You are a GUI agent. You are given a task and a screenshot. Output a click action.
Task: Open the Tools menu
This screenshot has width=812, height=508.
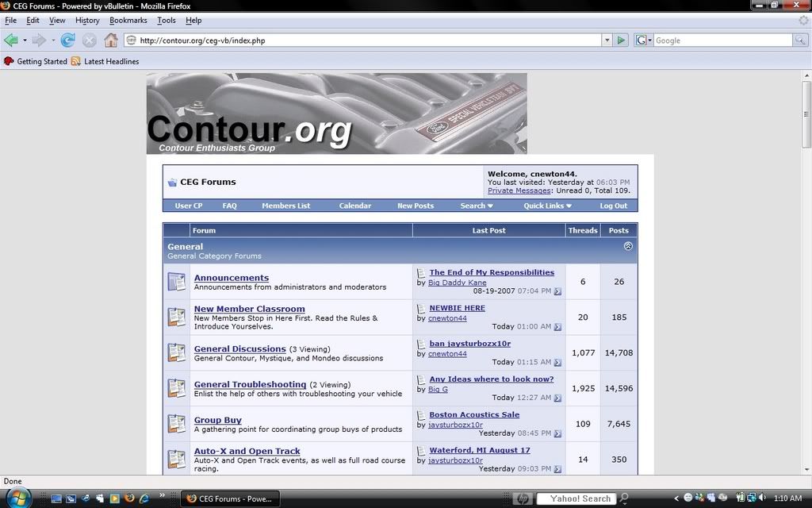point(167,20)
